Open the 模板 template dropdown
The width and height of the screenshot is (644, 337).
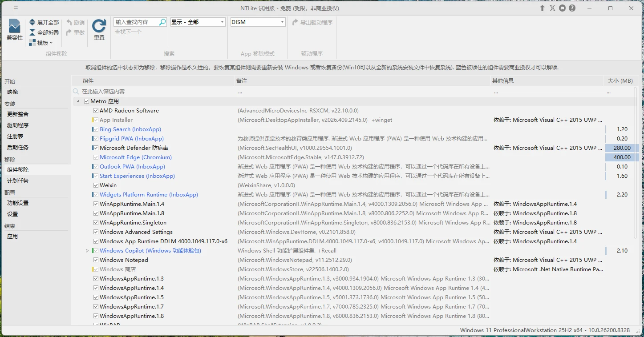click(41, 43)
